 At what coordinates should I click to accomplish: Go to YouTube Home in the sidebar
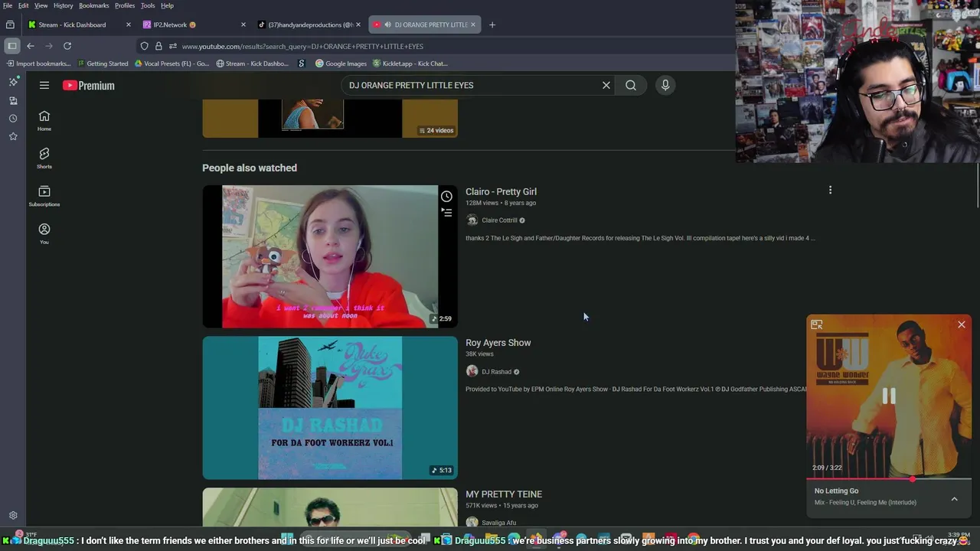click(44, 120)
